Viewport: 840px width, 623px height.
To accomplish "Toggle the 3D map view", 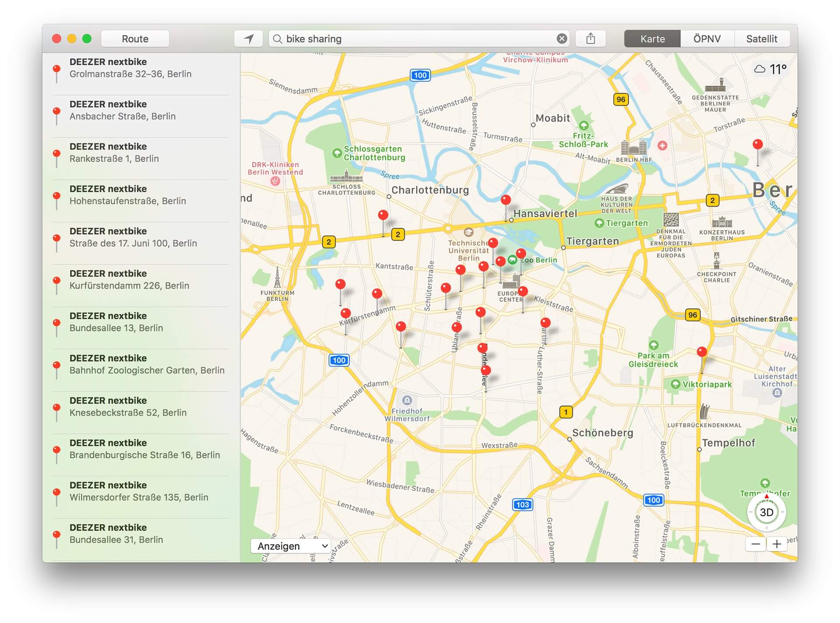I will coord(766,512).
